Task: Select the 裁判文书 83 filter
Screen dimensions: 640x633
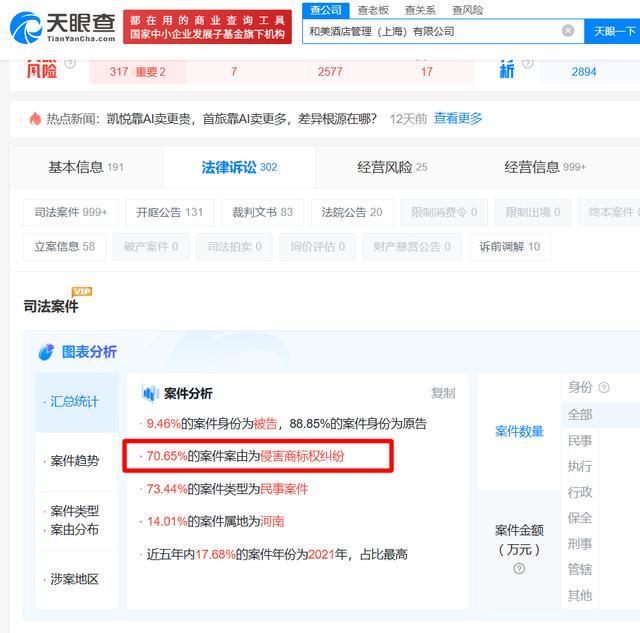Action: [x=262, y=212]
